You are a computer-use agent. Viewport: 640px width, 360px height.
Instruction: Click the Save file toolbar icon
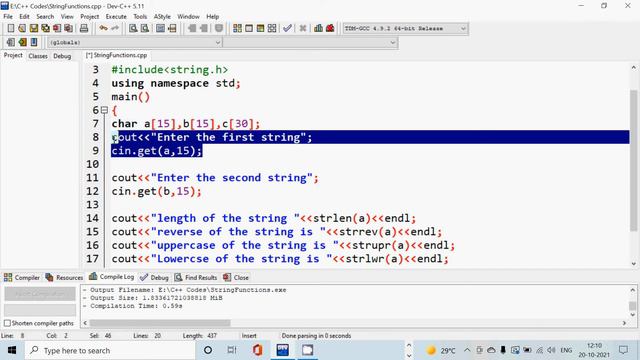[34, 28]
